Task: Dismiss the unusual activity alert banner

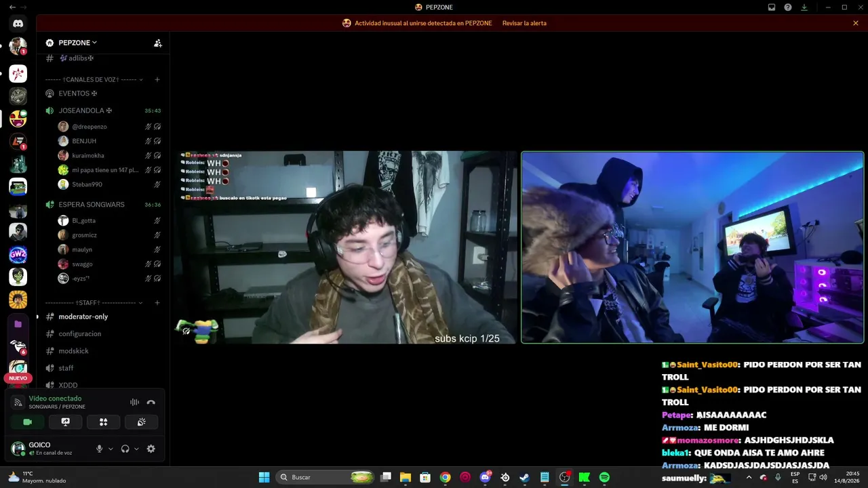Action: tap(856, 23)
